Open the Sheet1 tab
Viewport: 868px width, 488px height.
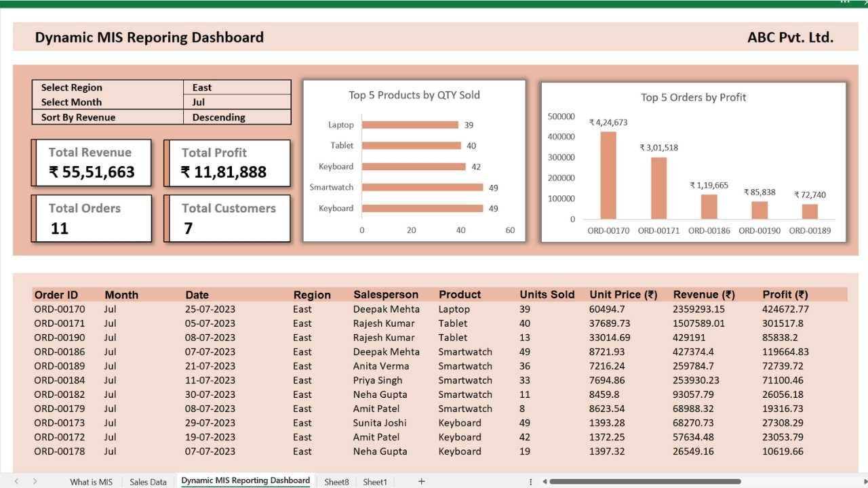point(375,482)
